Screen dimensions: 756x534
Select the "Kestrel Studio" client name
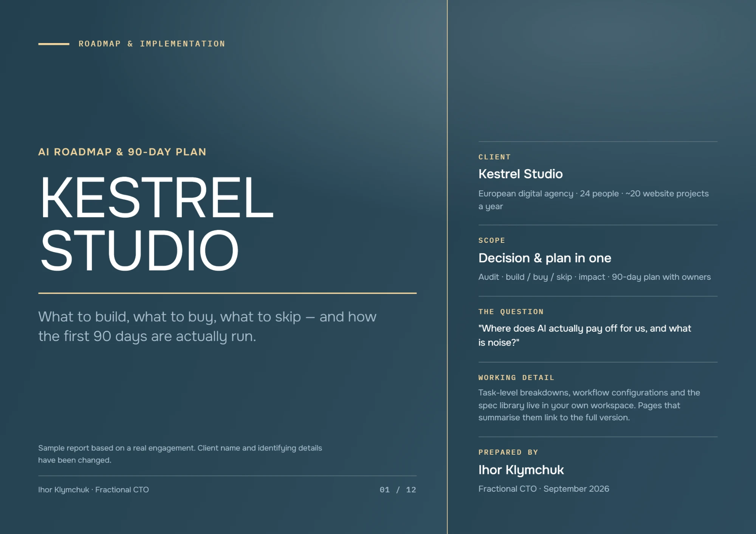[x=521, y=174]
